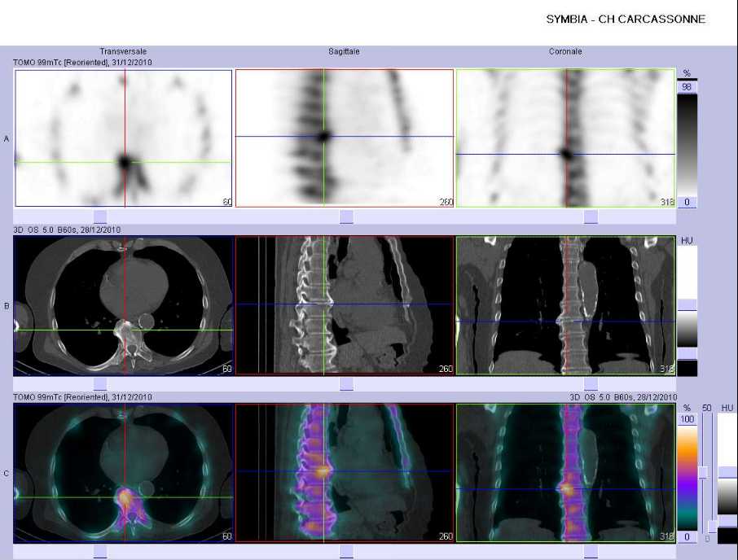Click slice slider handle under fused sagittal image
This screenshot has height=560, width=738.
[346, 552]
